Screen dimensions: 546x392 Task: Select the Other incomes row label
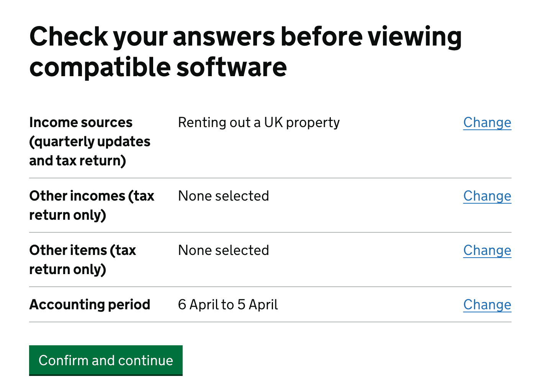coord(92,205)
